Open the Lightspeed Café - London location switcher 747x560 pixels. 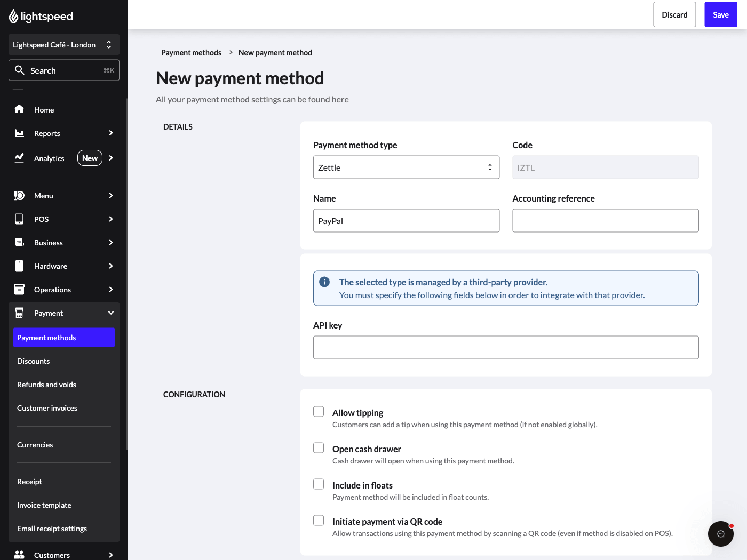(64, 45)
